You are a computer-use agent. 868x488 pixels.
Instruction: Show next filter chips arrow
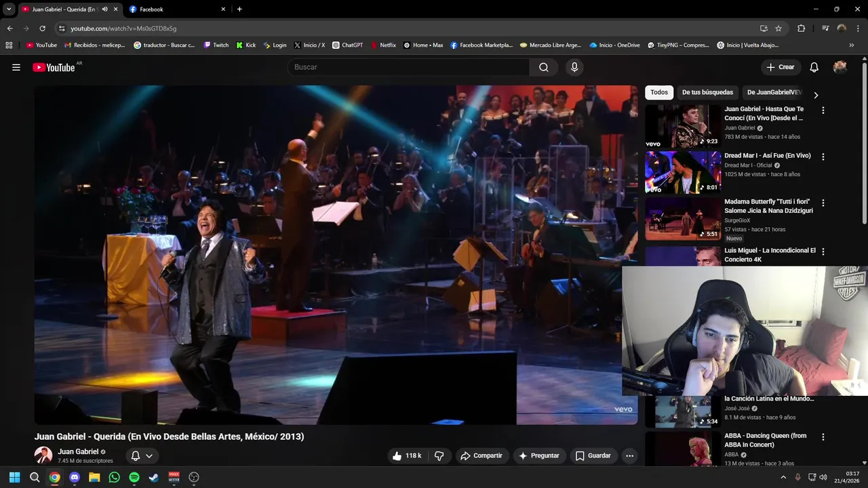[816, 96]
